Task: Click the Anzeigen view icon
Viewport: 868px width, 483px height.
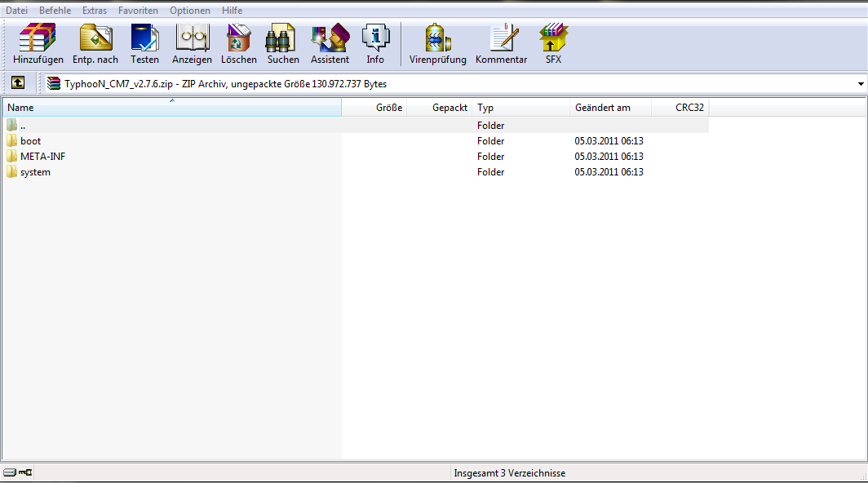Action: pos(192,44)
